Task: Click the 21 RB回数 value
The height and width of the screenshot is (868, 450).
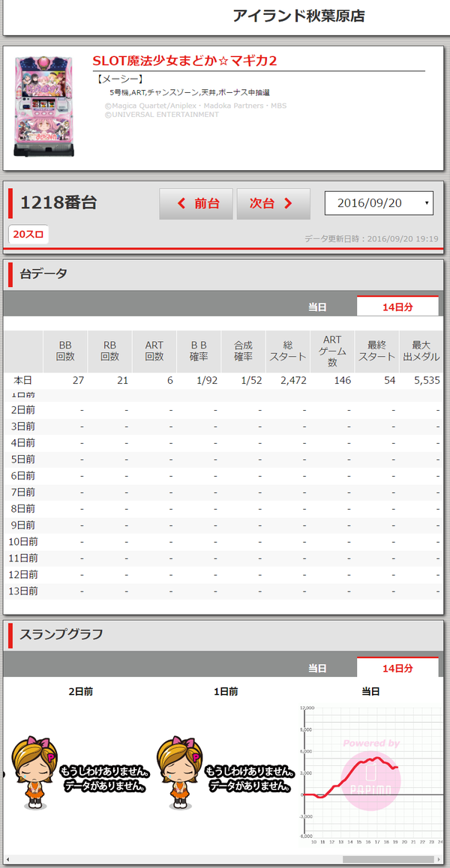Action: pos(122,381)
